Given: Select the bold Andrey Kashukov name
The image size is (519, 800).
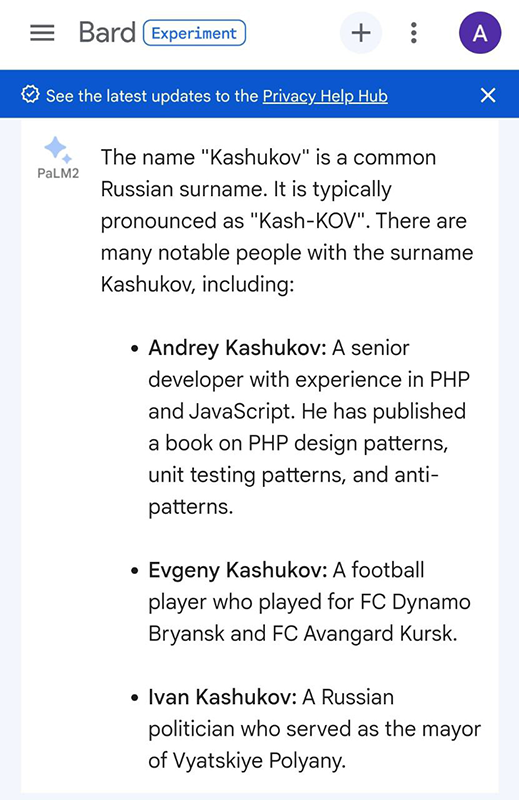Looking at the screenshot, I should (x=237, y=348).
